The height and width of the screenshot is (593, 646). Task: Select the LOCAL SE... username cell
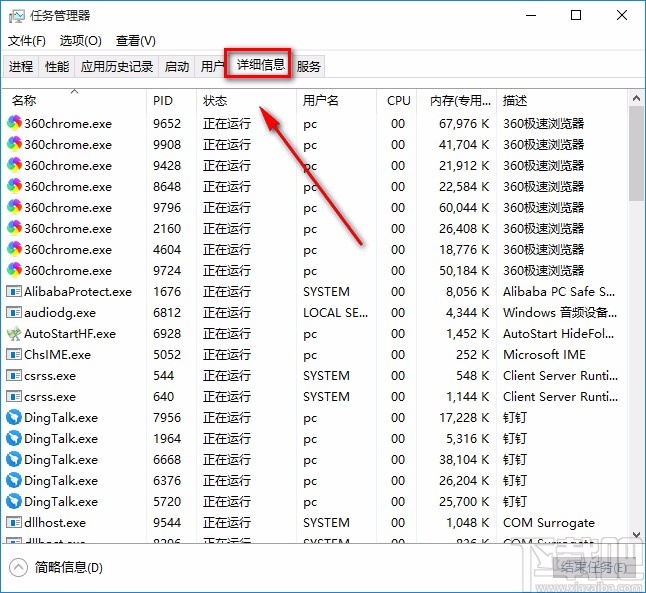point(335,313)
